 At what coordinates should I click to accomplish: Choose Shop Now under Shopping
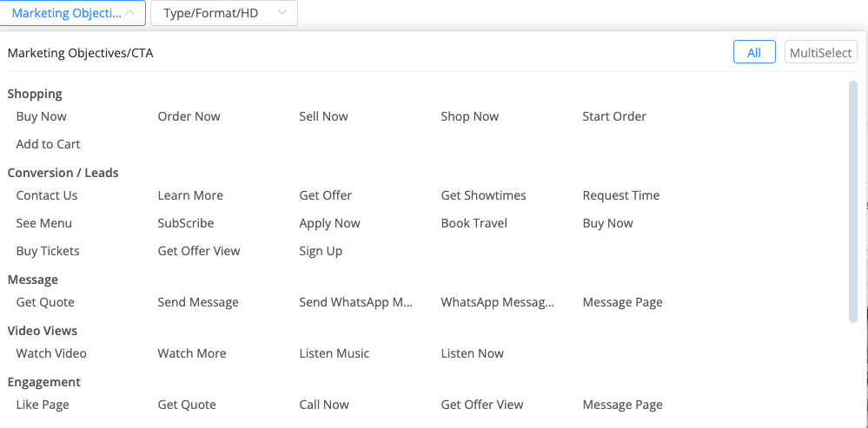[469, 116]
